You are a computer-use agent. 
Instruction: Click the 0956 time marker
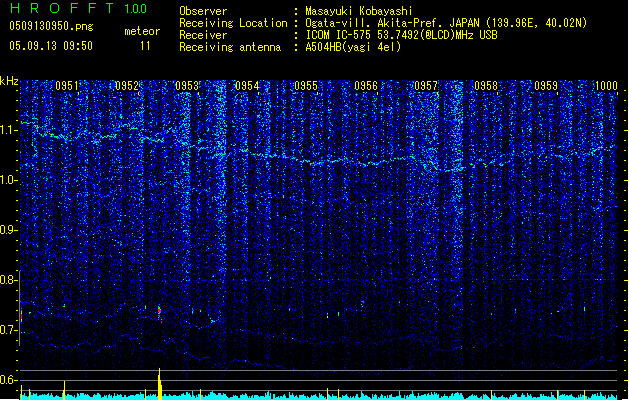(366, 86)
